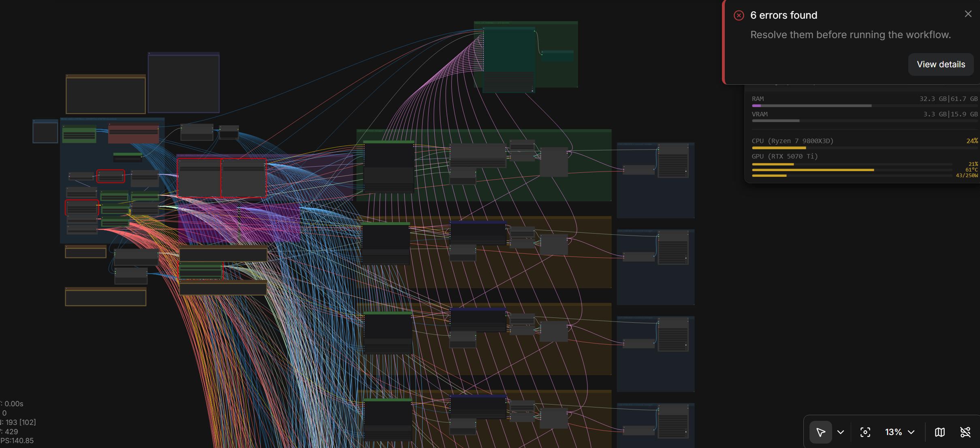Click the "3.3 GB|15.9 GB" VRAM value
The image size is (980, 448).
click(x=950, y=114)
